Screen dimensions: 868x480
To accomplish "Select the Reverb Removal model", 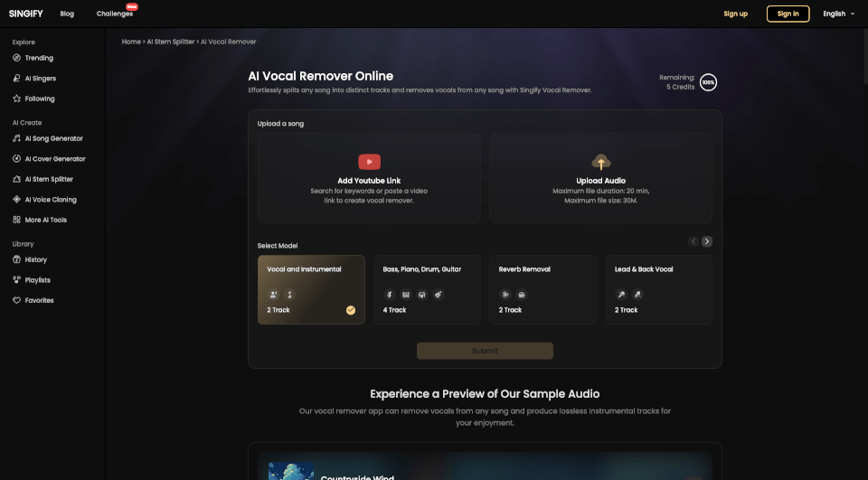I will click(x=543, y=289).
